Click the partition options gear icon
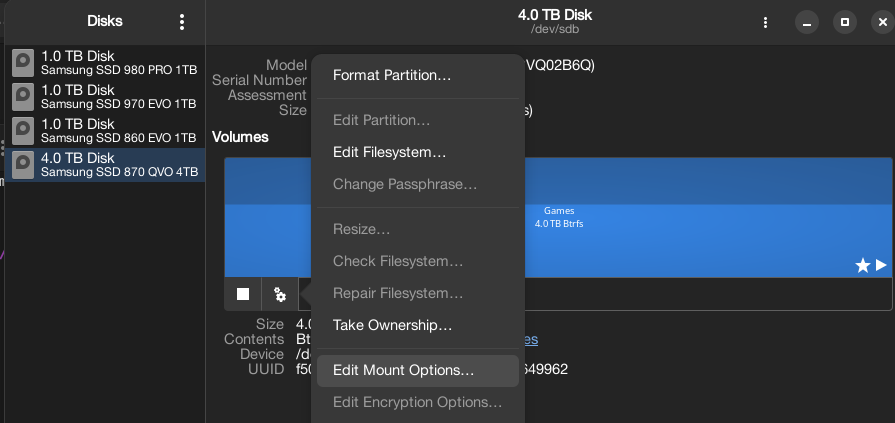The image size is (895, 423). point(280,294)
